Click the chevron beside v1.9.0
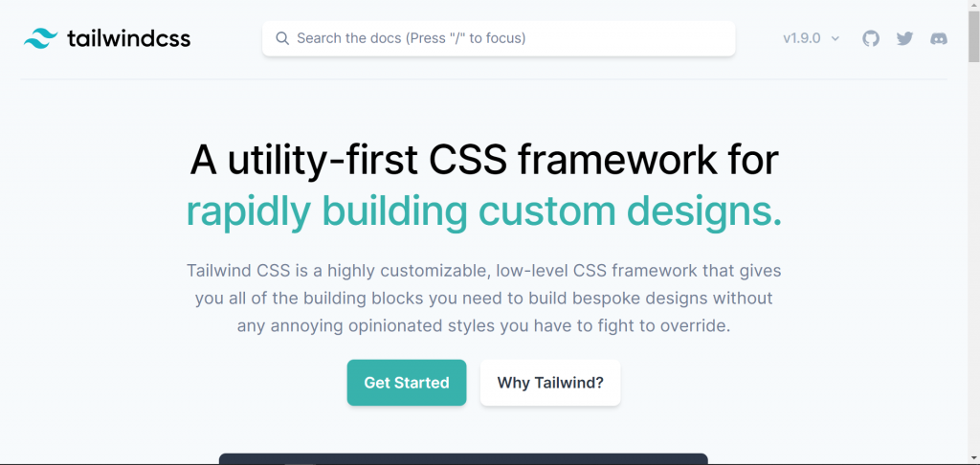This screenshot has height=465, width=980. click(835, 38)
